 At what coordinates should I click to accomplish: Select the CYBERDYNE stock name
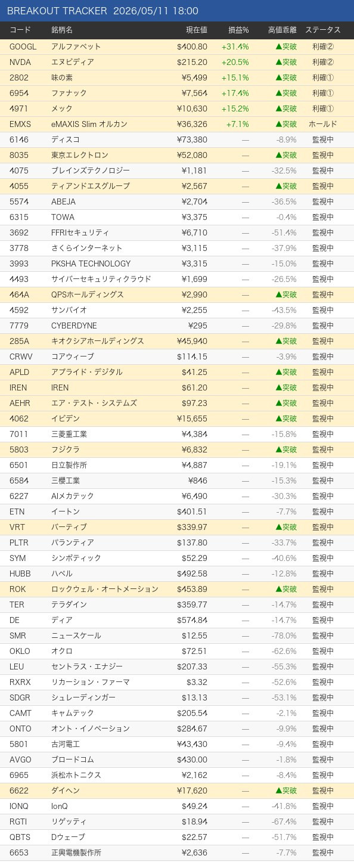point(74,325)
